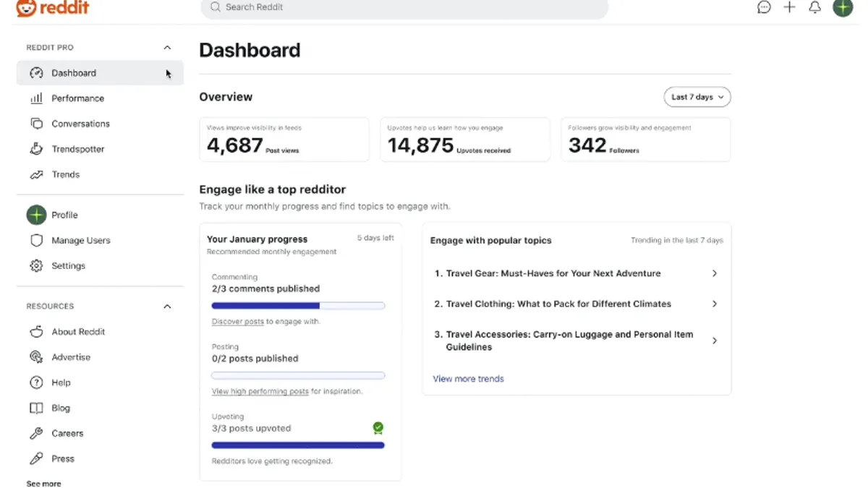
Task: Click the Manage Users shield icon
Action: [36, 240]
